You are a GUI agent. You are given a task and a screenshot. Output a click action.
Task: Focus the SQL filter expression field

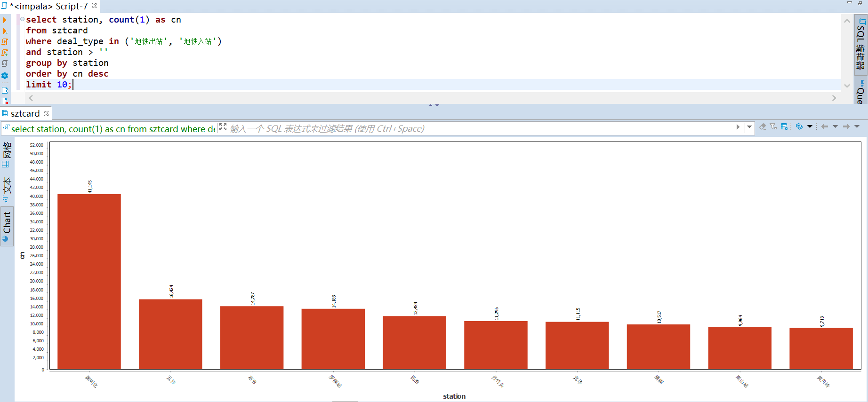tap(480, 128)
